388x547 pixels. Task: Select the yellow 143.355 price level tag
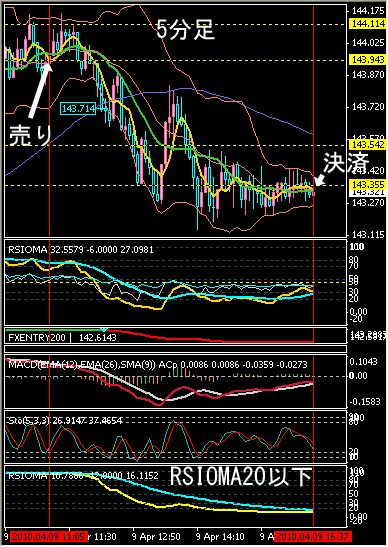click(368, 184)
